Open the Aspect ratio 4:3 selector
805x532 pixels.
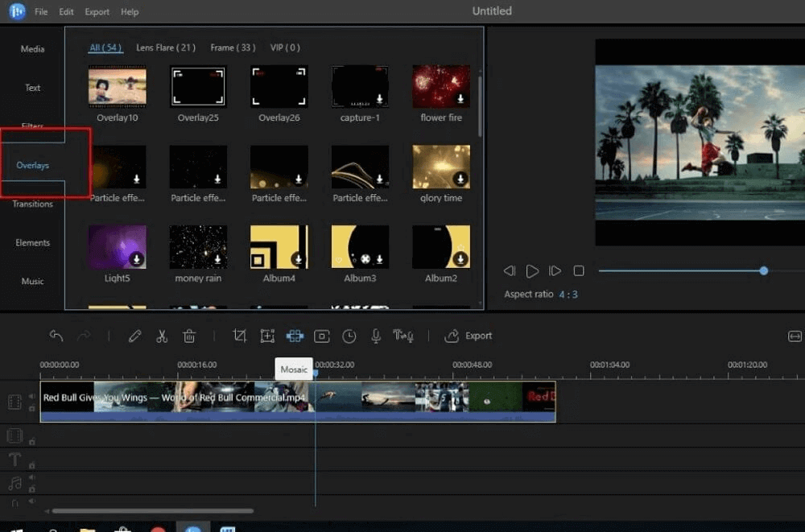click(x=569, y=295)
